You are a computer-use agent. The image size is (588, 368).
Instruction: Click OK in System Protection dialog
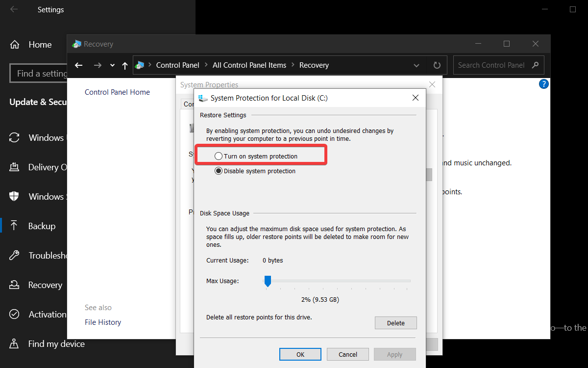click(x=300, y=354)
